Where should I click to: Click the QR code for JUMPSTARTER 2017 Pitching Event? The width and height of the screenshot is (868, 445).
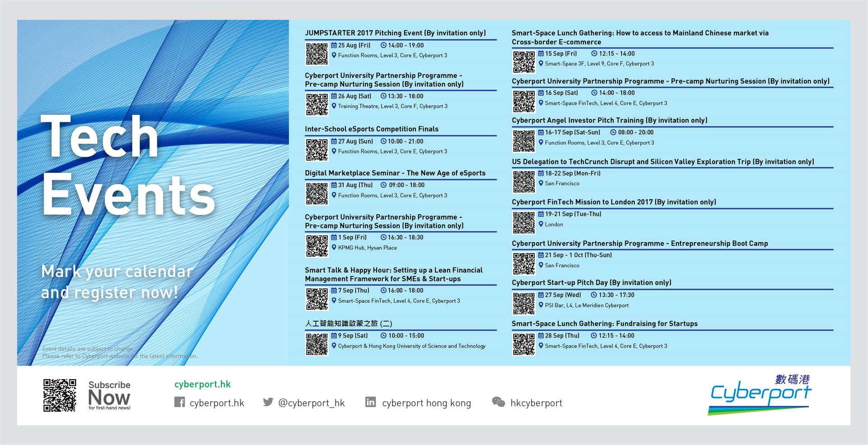(x=317, y=54)
